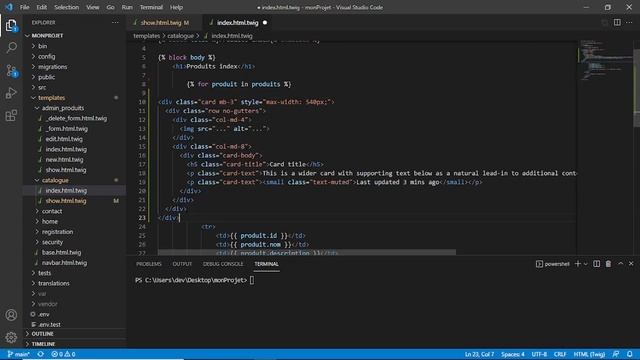Click unsaved dot on index.html.twig tab

tap(265, 22)
